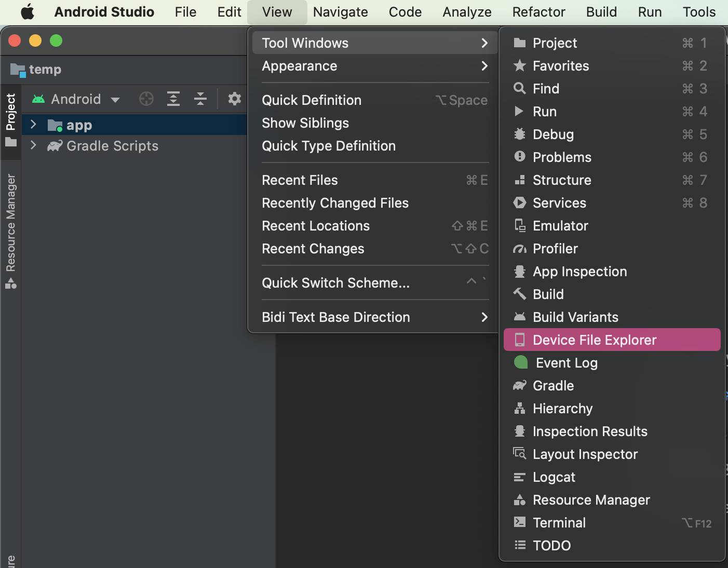Image resolution: width=728 pixels, height=568 pixels.
Task: Toggle the Resource Manager side tab
Action: tap(10, 231)
